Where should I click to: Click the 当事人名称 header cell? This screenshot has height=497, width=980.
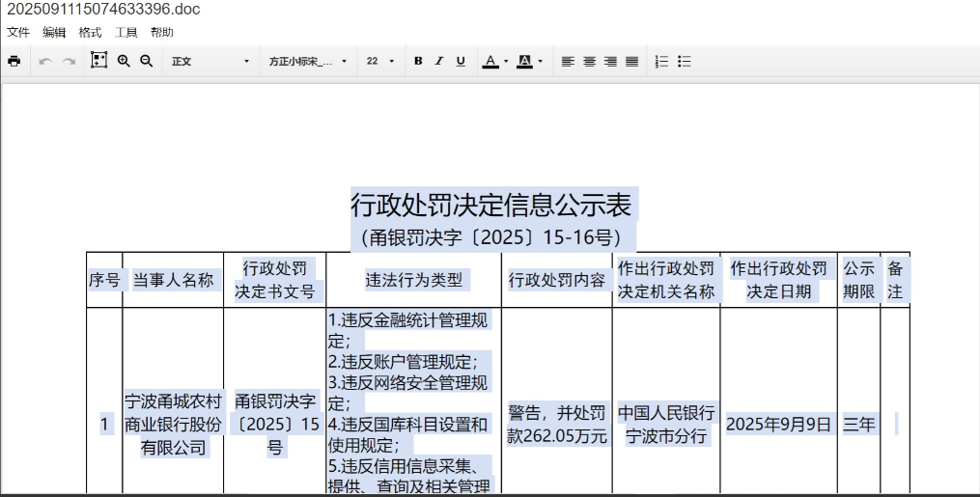[x=173, y=280]
